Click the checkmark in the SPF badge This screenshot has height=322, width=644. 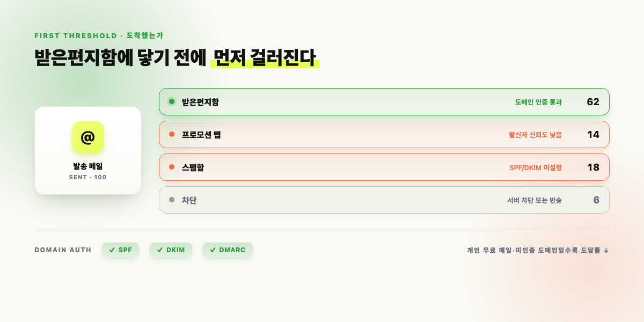[112, 250]
